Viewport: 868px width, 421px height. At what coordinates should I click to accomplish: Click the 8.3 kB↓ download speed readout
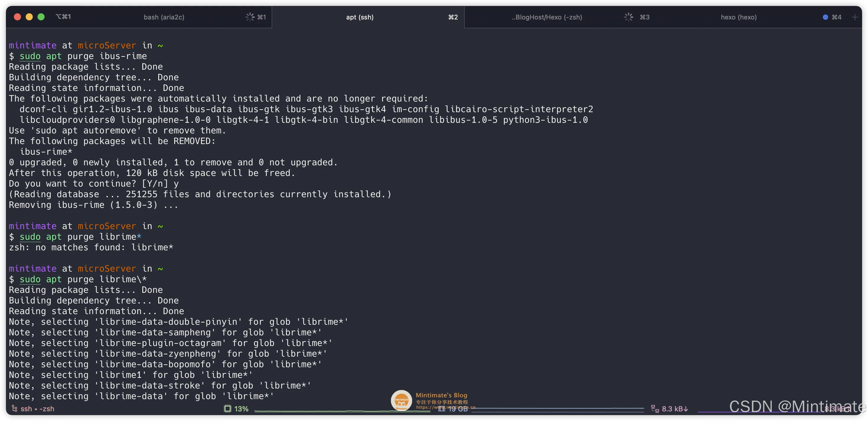[675, 409]
